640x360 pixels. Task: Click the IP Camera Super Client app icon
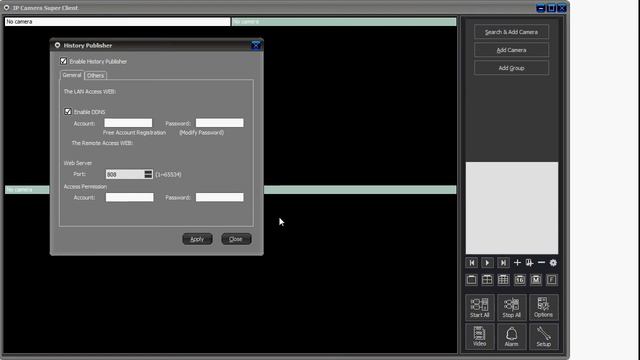pyautogui.click(x=7, y=8)
